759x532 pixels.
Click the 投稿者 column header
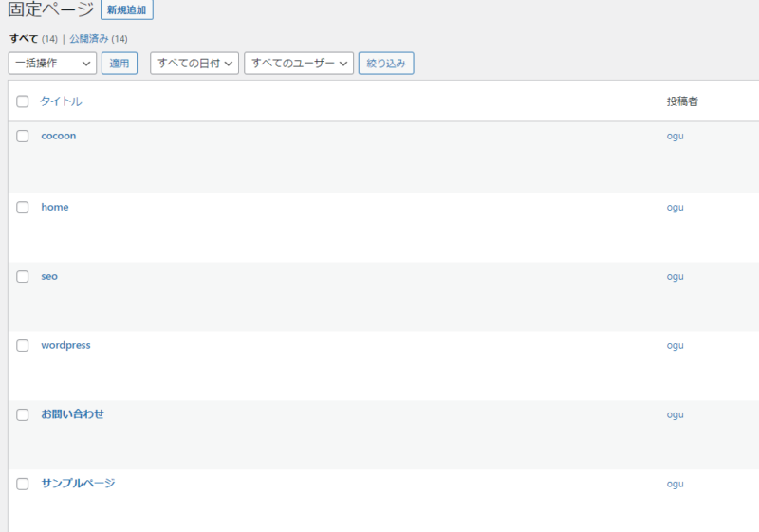tap(682, 101)
